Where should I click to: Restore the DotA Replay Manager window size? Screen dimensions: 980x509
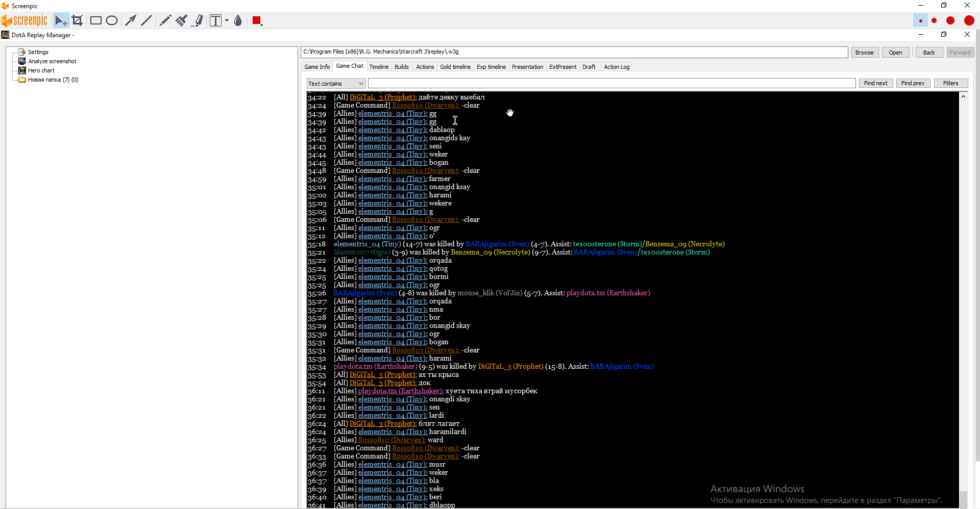pos(944,35)
